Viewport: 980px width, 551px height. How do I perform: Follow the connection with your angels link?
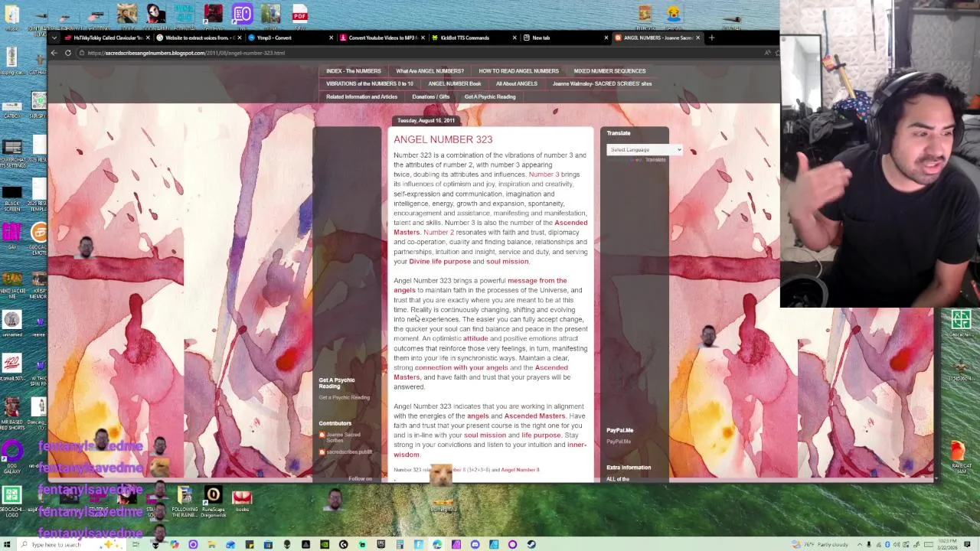pyautogui.click(x=461, y=367)
